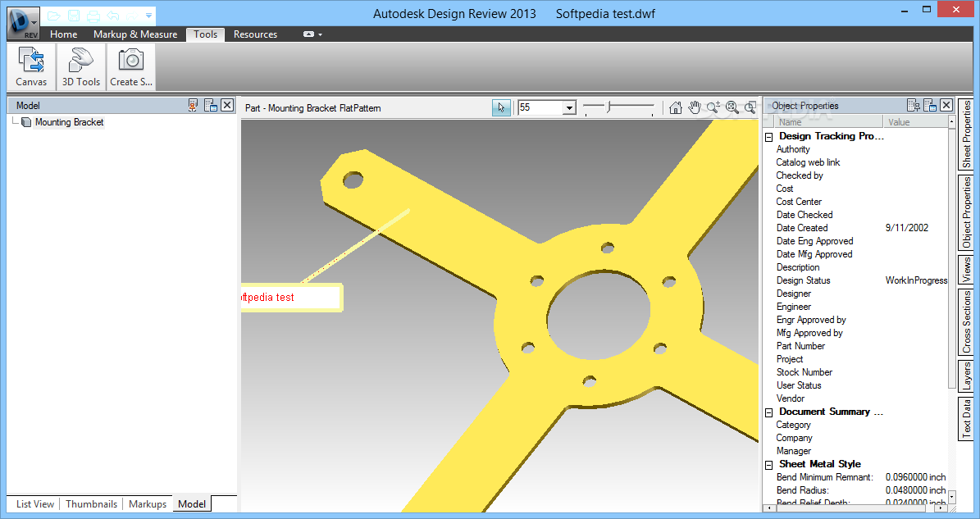Click the Save icon in quick access toolbar
The height and width of the screenshot is (519, 980).
pos(74,16)
